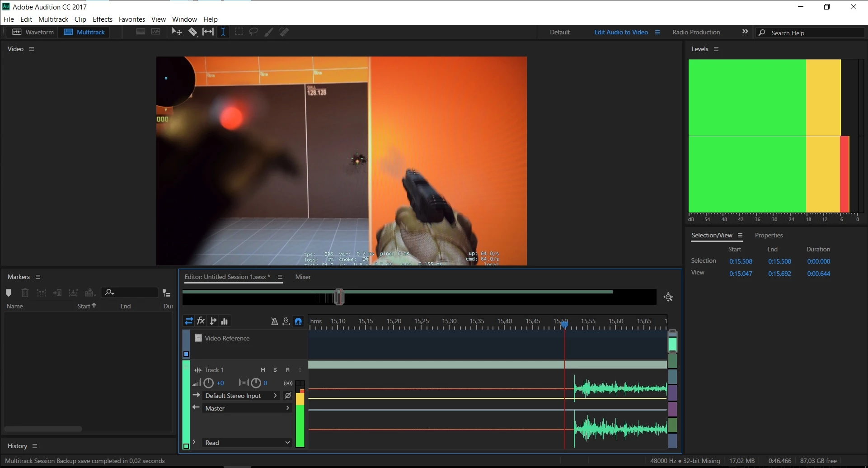Viewport: 868px width, 468px height.
Task: Sort markers by Name column
Action: pyautogui.click(x=14, y=306)
